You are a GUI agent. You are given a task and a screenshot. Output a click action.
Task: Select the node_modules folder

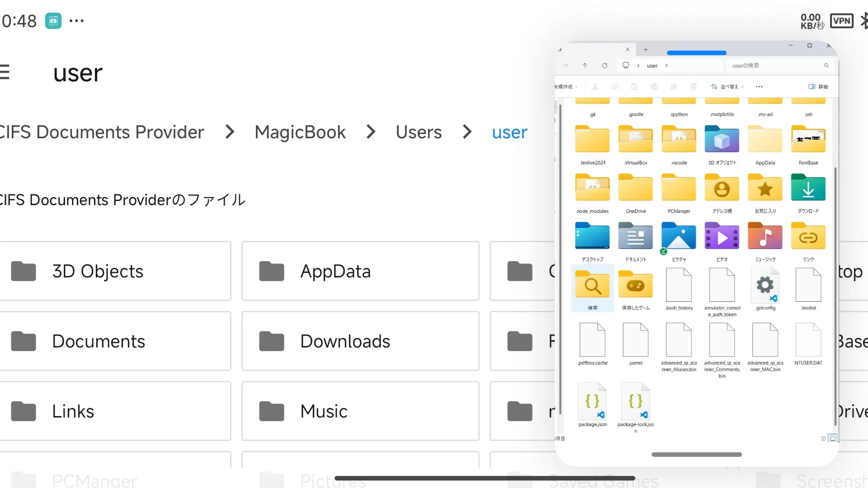[x=592, y=193]
